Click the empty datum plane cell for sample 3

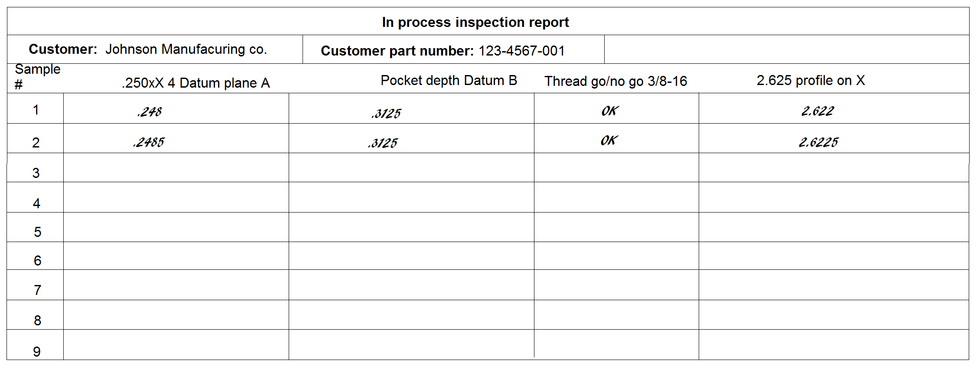[x=176, y=167]
